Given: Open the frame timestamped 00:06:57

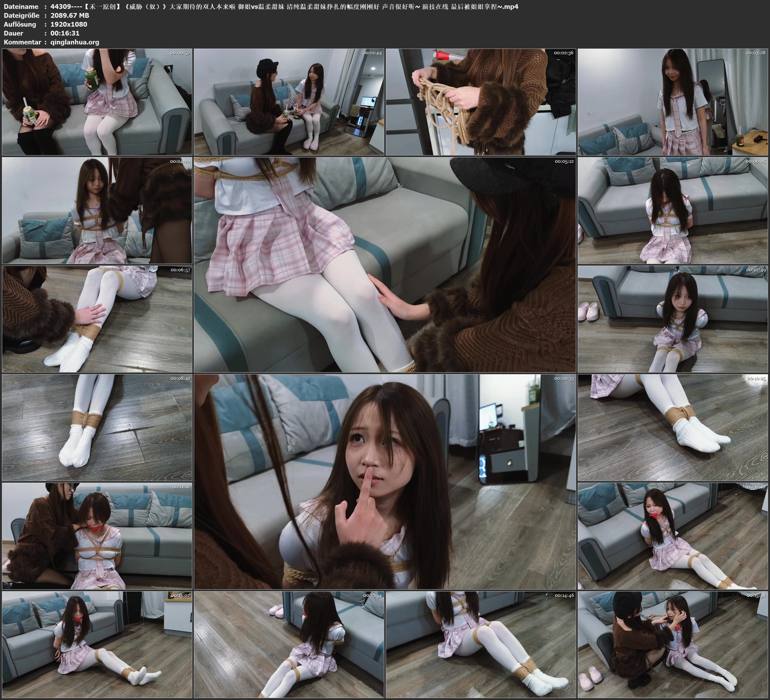Looking at the screenshot, I should 97,319.
